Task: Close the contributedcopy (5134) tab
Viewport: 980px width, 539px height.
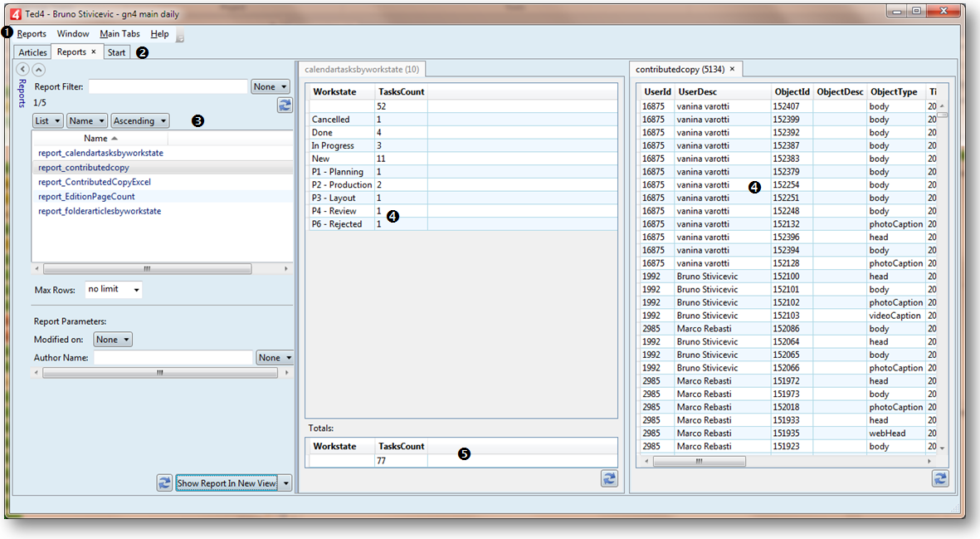Action: pos(733,69)
